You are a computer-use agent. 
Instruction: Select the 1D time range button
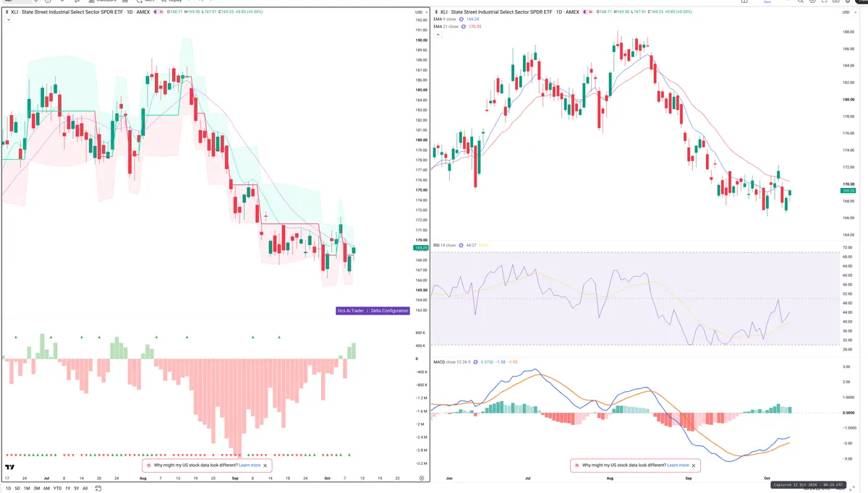coord(9,489)
